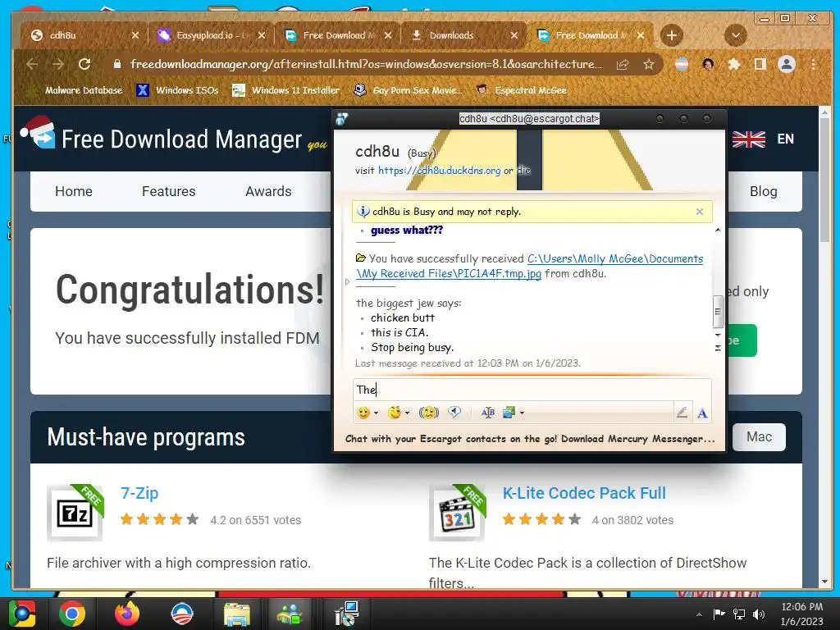Open the Awards menu on FDM site
840x630 pixels.
[x=268, y=191]
